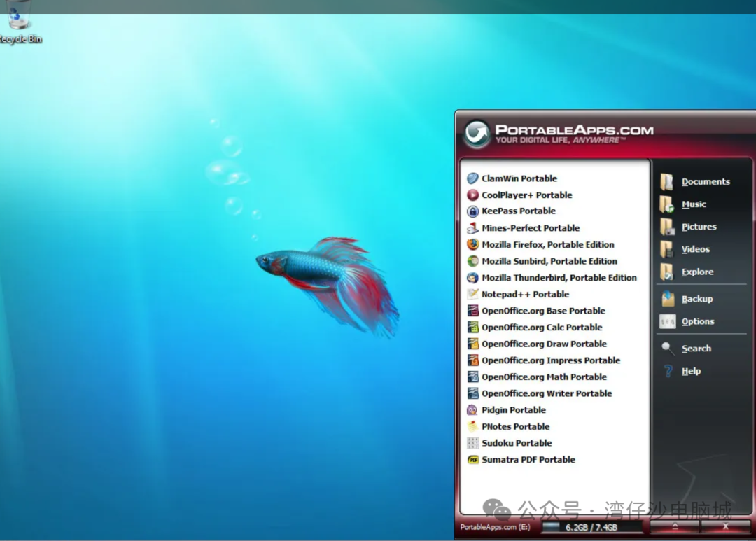Open the Videos link

(696, 249)
